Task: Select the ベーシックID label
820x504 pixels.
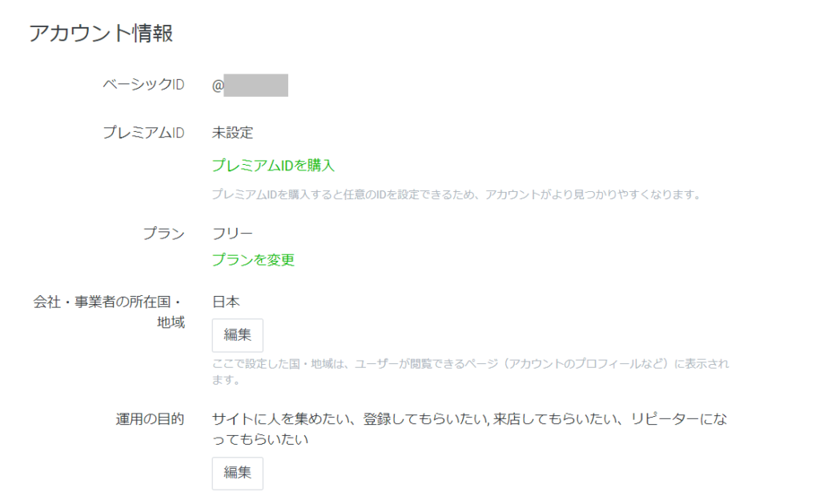Action: tap(143, 85)
